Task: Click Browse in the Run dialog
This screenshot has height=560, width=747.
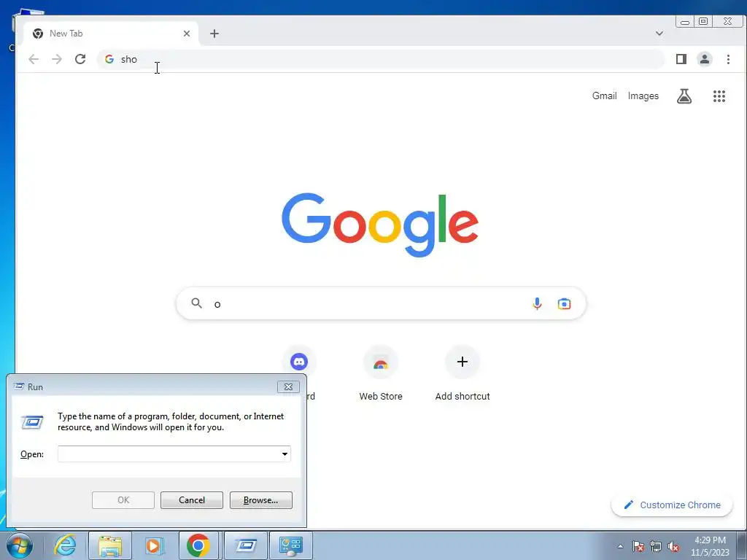Action: (x=261, y=500)
